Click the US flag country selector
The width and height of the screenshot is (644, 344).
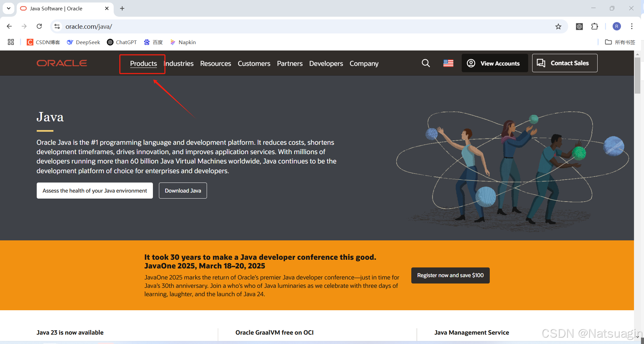[x=448, y=63]
